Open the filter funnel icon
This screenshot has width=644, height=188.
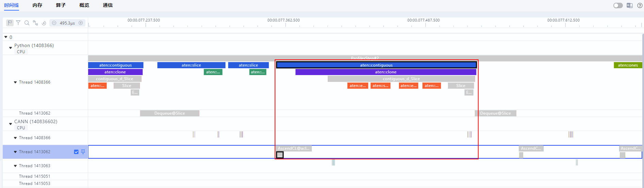pos(18,23)
